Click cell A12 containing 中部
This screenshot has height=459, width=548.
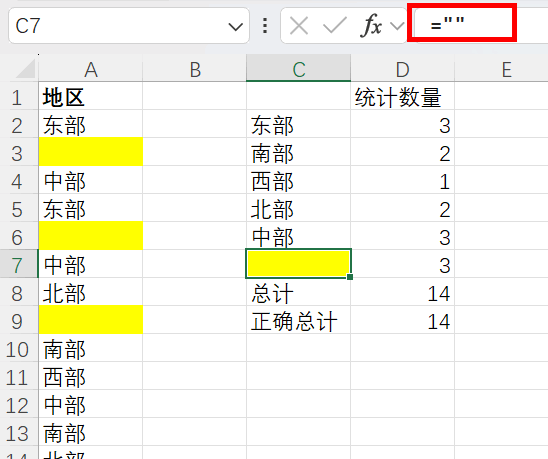[x=91, y=404]
